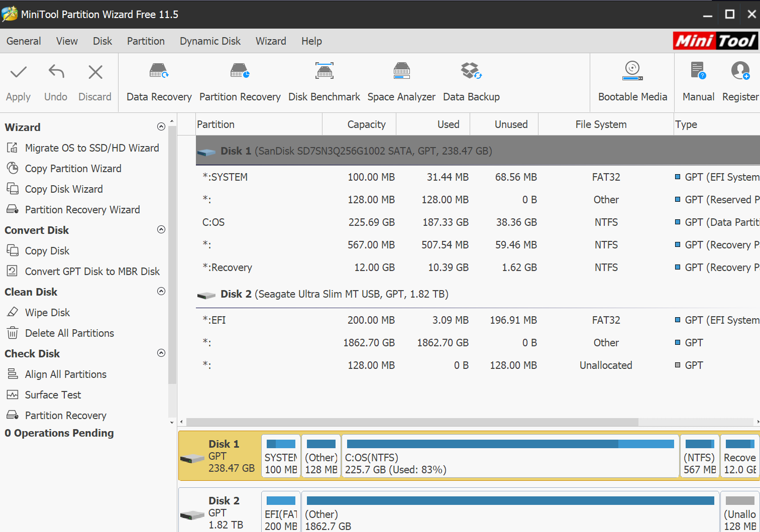
Task: Select the Unallocated 128.00 MB row
Action: 478,365
